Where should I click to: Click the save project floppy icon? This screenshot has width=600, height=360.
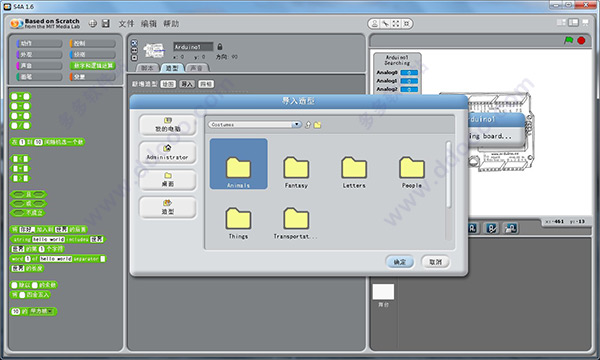click(x=106, y=24)
